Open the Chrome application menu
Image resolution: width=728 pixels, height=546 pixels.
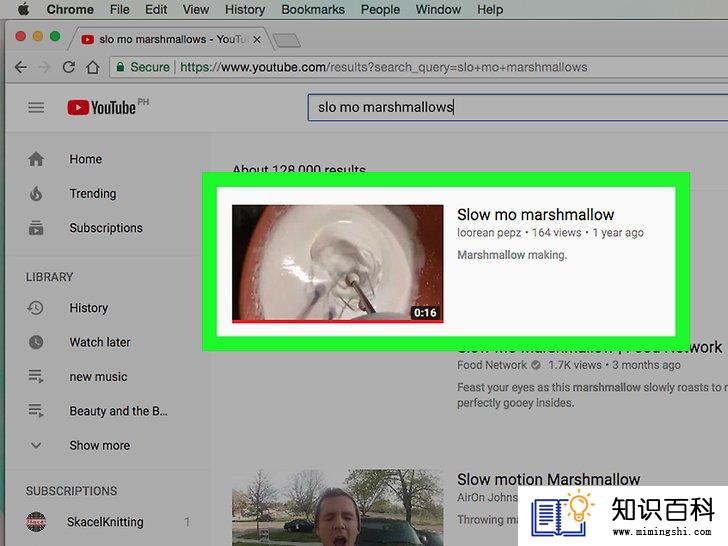70,9
